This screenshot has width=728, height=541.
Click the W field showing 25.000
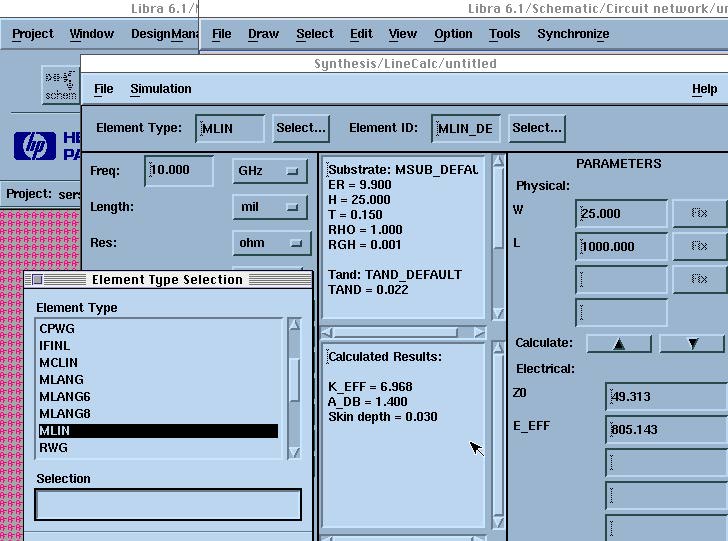[x=621, y=214]
